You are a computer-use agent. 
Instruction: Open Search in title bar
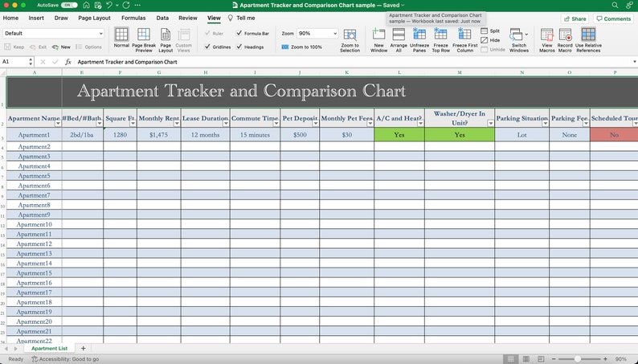click(615, 6)
